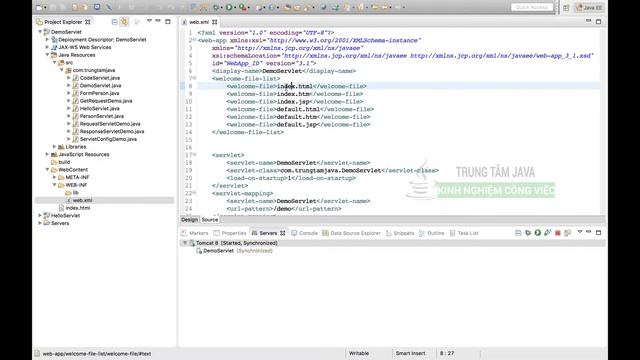The image size is (640, 360).
Task: Open the Open Perspective icon
Action: (566, 7)
